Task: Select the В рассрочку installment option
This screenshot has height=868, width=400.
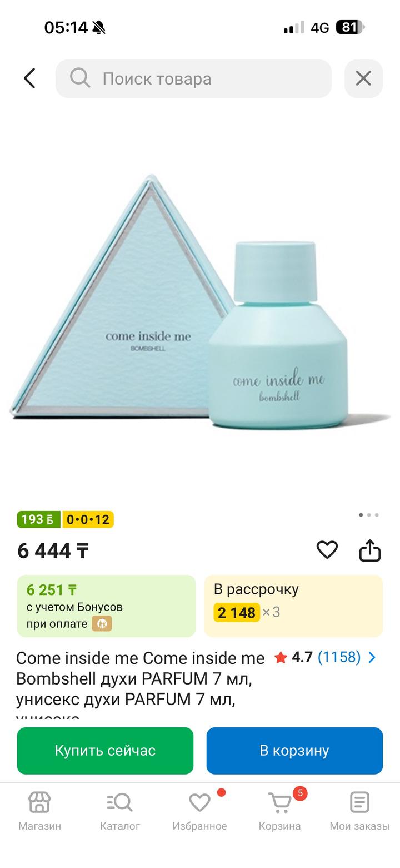Action: coord(293,606)
